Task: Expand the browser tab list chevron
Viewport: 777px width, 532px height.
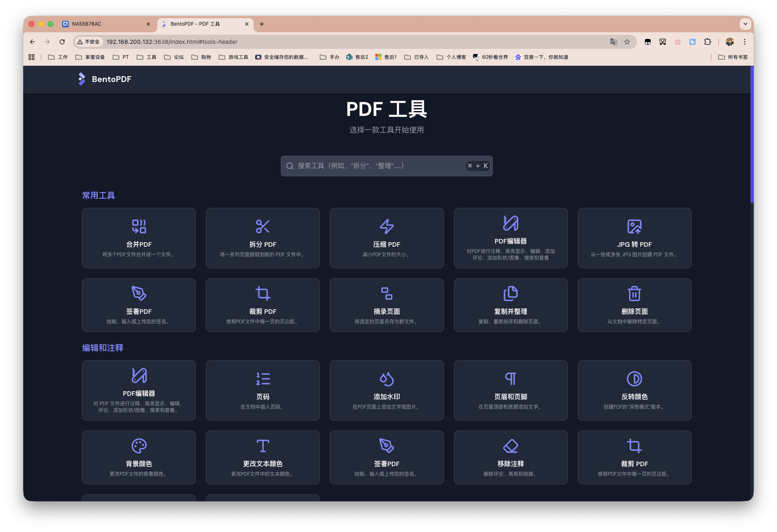Action: click(745, 24)
